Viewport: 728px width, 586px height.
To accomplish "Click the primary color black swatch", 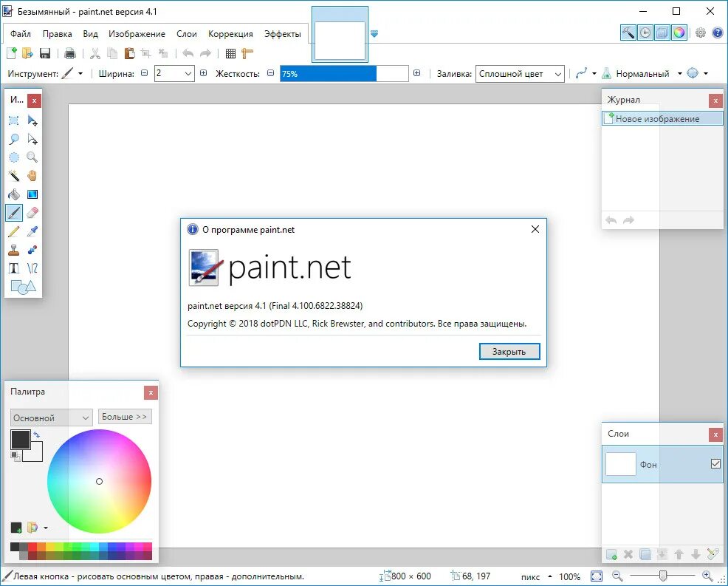I will coord(21,440).
